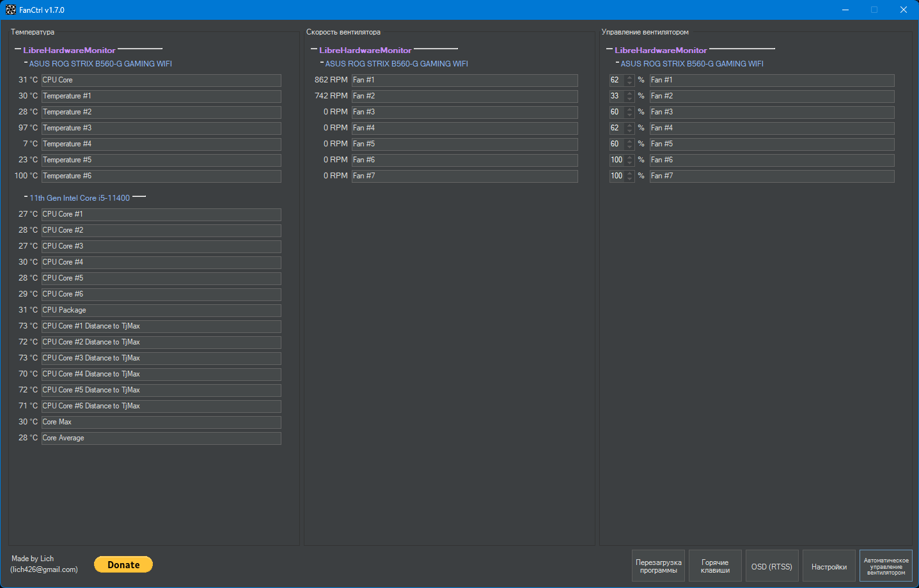Screen dimensions: 919x588
Task: Collapse LibreHardwareMonitor in the Температура panel
Action: [x=18, y=49]
